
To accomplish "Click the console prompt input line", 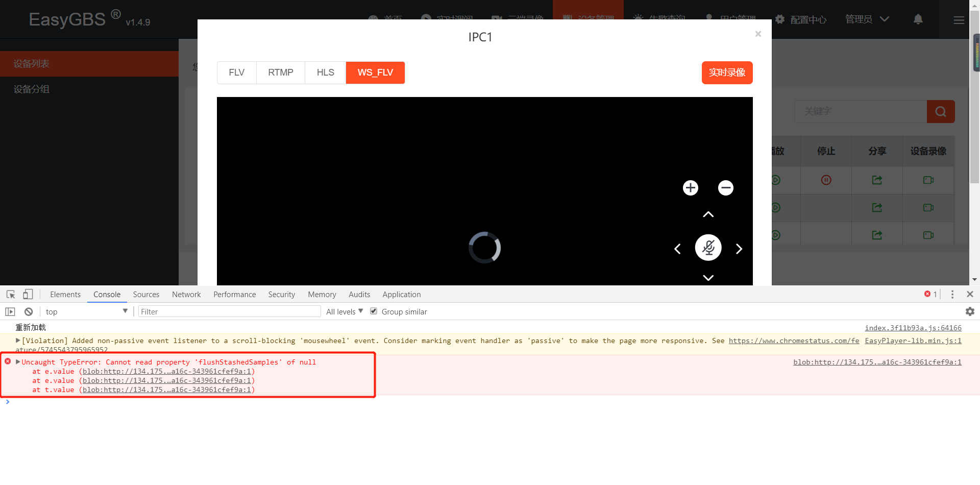I will pos(490,402).
